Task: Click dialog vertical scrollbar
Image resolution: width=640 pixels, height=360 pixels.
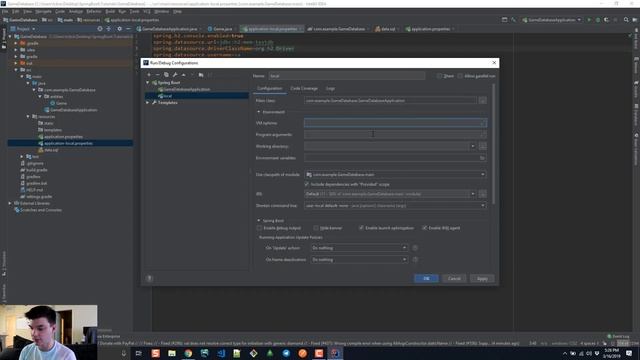Action: tap(493, 144)
